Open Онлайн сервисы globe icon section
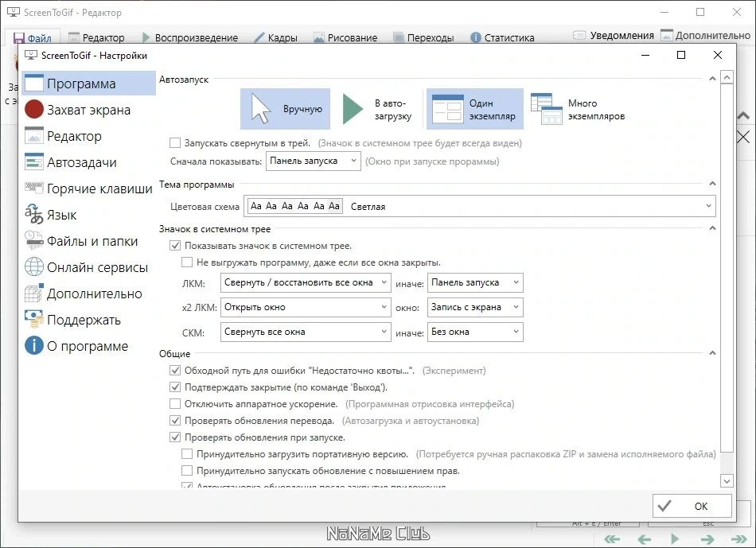This screenshot has height=548, width=756. [33, 266]
